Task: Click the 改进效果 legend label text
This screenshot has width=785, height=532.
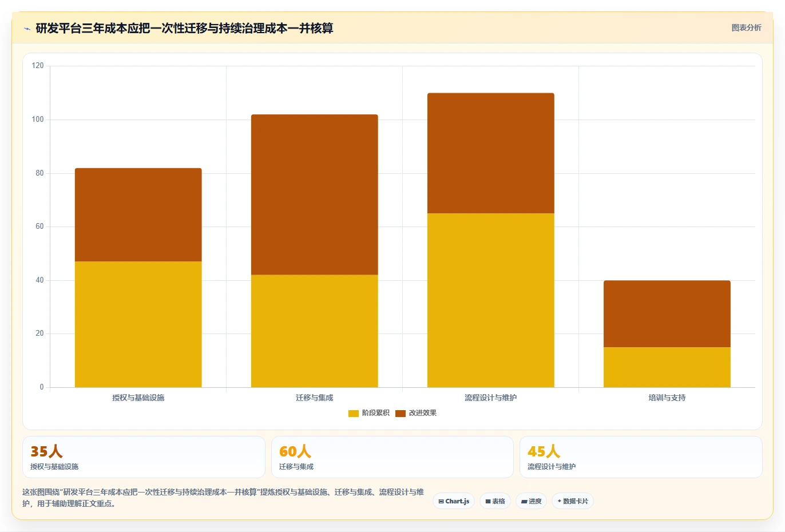Action: click(x=422, y=413)
